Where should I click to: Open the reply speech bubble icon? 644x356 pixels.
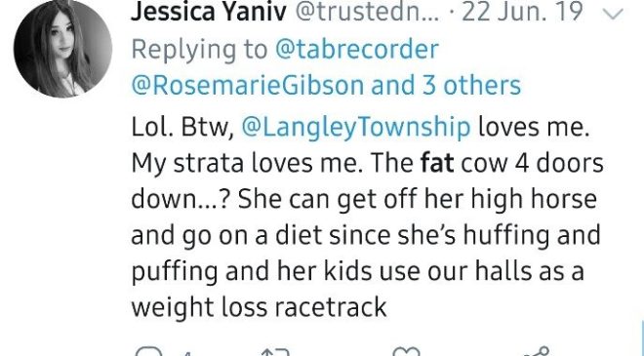click(x=148, y=352)
